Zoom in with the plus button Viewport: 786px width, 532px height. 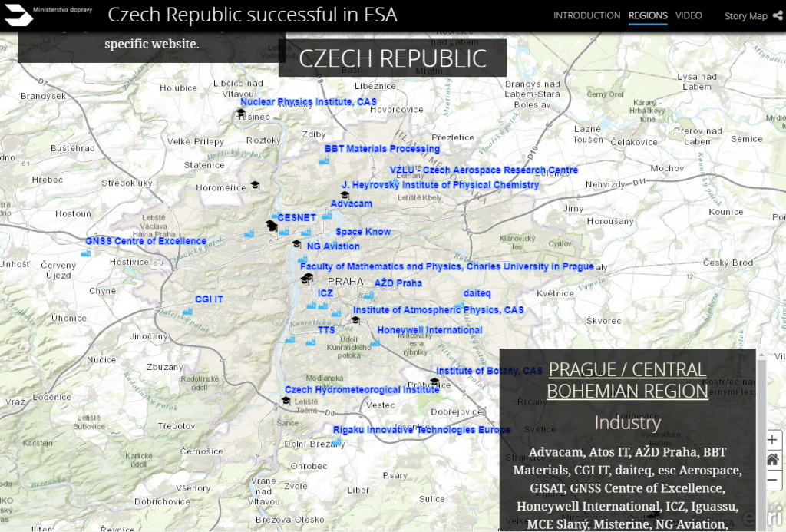[x=772, y=440]
